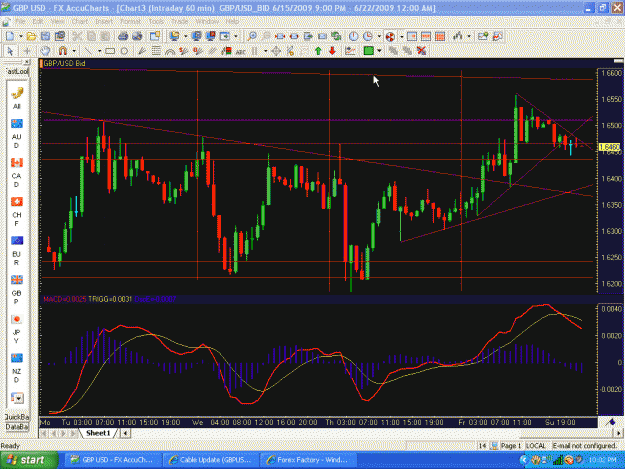Click the green fill color swatch
Image resolution: width=625 pixels, height=469 pixels.
369,51
